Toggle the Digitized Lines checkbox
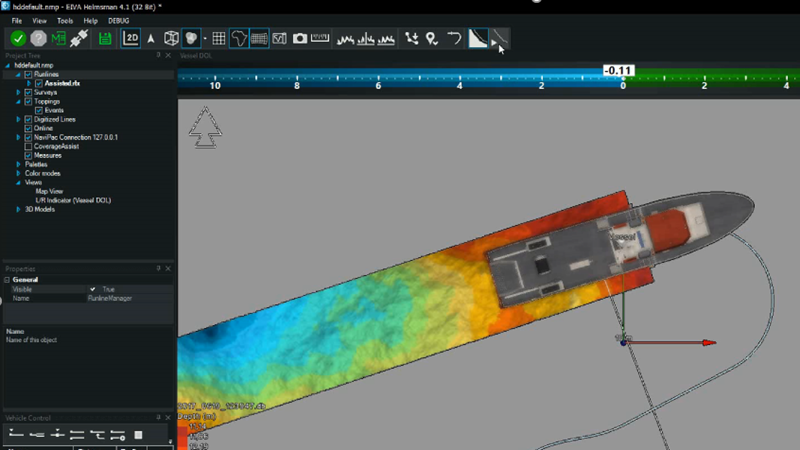The image size is (800, 450). 28,119
